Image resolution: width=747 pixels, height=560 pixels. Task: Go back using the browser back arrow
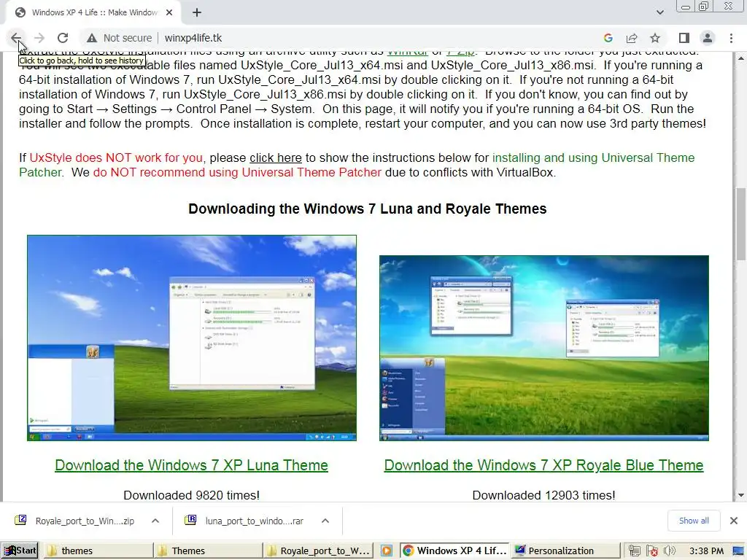pos(16,38)
